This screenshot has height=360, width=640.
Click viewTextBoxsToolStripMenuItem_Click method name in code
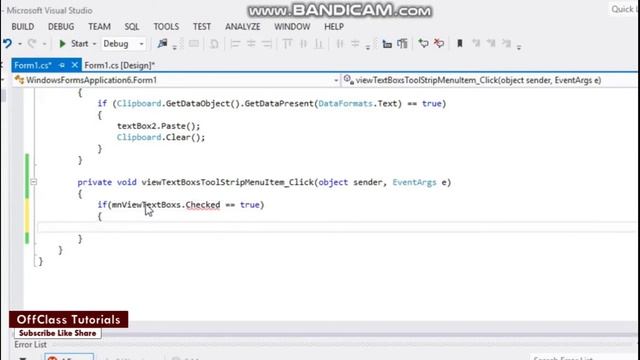click(227, 182)
